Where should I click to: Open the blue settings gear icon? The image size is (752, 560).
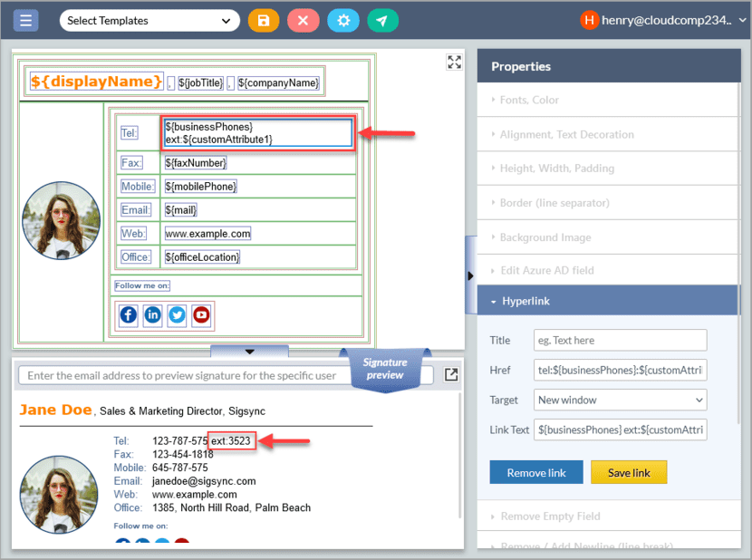343,21
